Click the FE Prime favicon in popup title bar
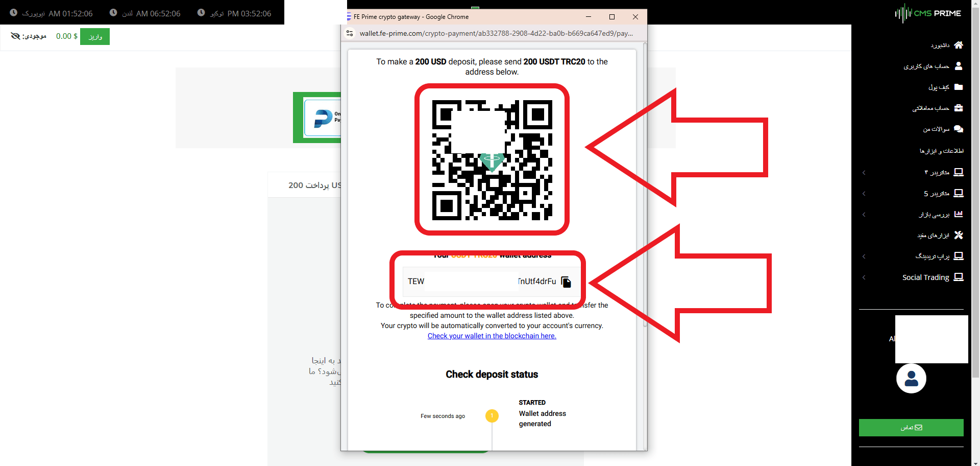The height and width of the screenshot is (466, 980). coord(349,17)
